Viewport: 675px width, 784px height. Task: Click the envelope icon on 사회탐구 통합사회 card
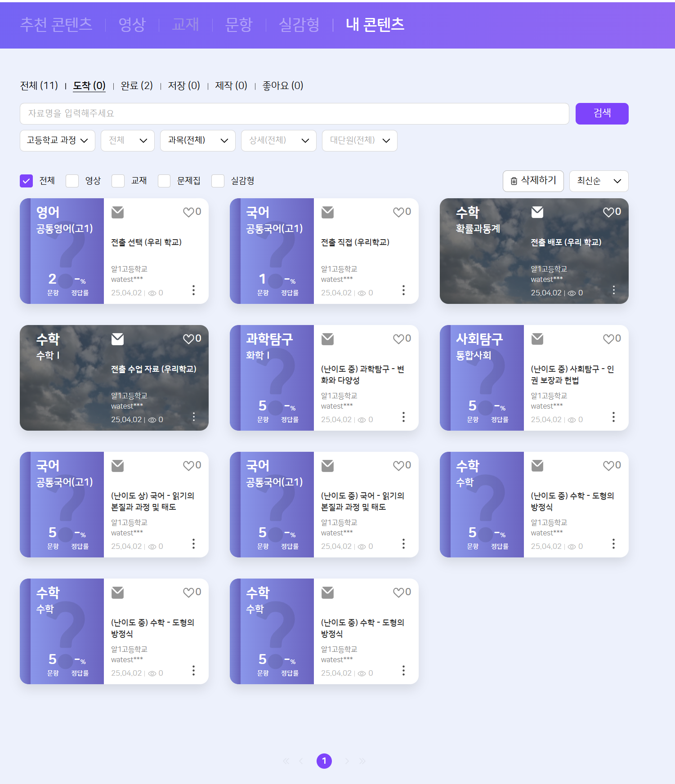537,339
